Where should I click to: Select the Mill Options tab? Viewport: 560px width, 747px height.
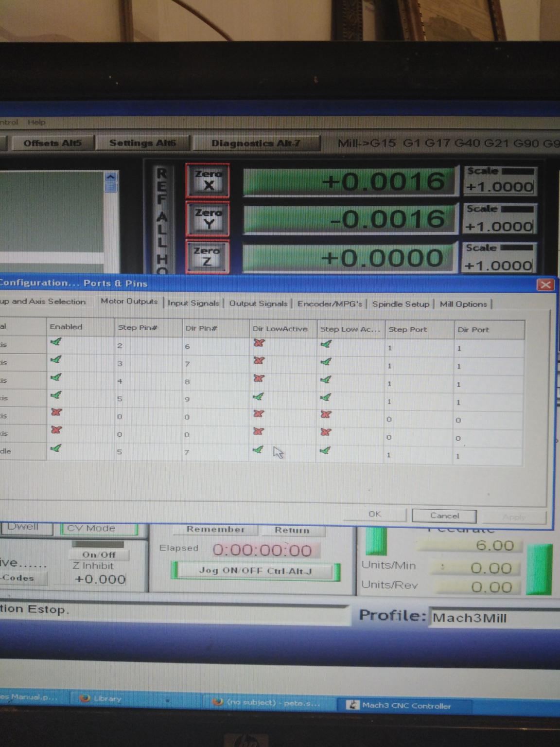[463, 304]
